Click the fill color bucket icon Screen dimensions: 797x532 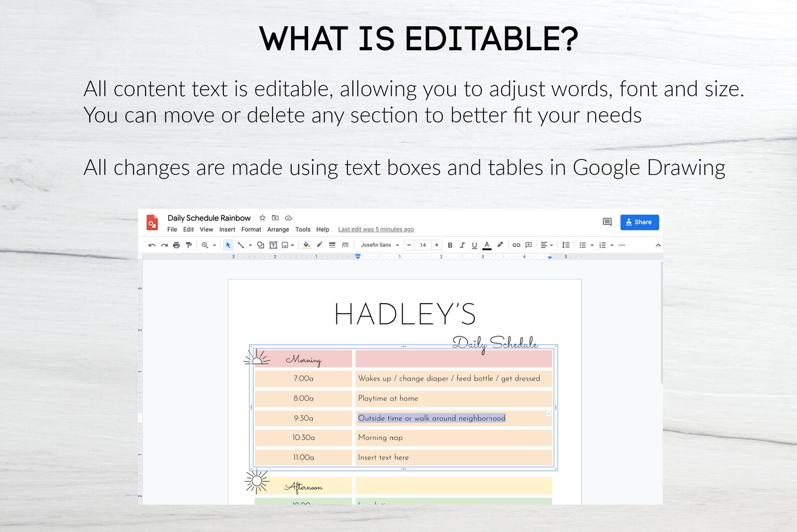(307, 245)
